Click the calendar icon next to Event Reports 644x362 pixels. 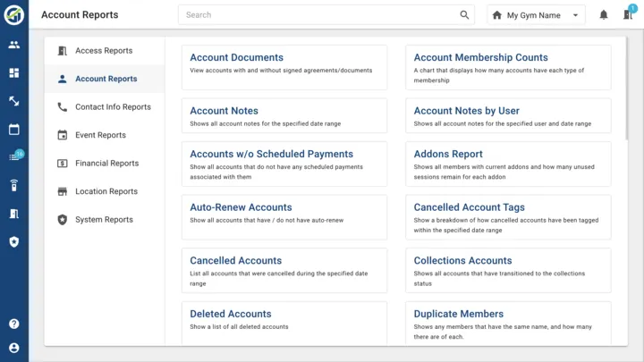pos(62,135)
